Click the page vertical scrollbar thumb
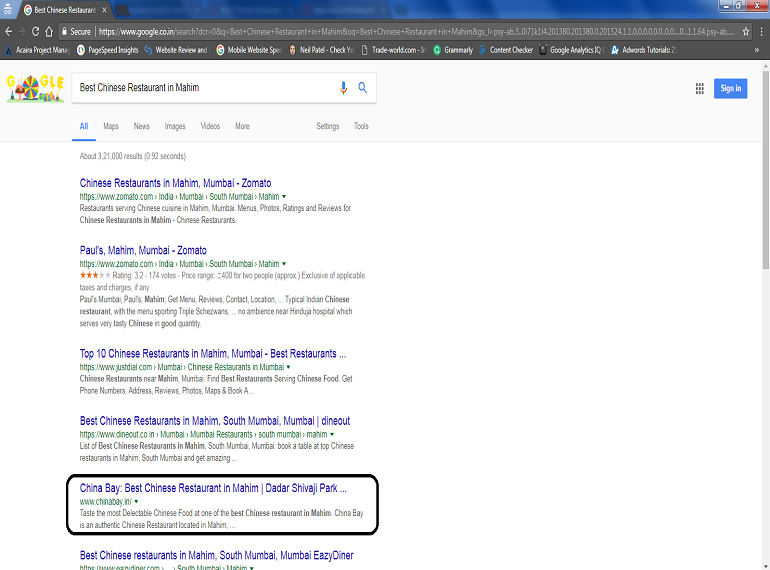 (766, 169)
